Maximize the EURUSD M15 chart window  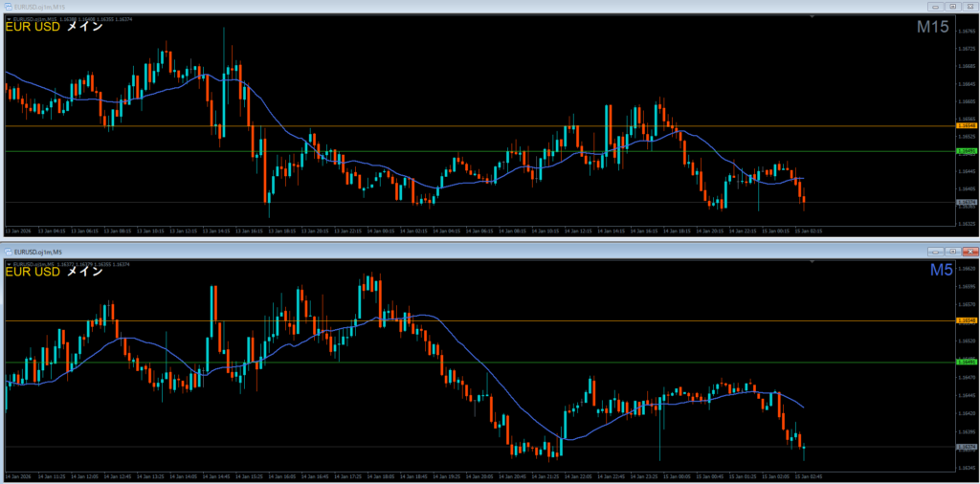point(952,6)
